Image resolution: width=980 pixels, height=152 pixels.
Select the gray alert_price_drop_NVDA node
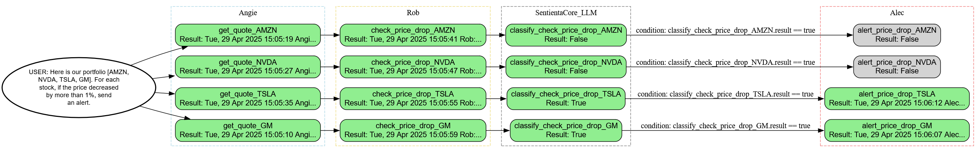click(897, 67)
